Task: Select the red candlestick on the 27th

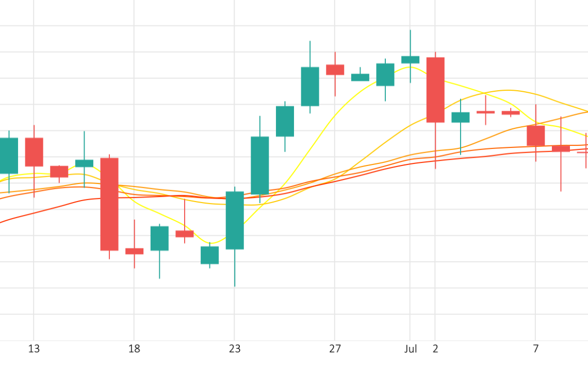Action: tap(335, 70)
